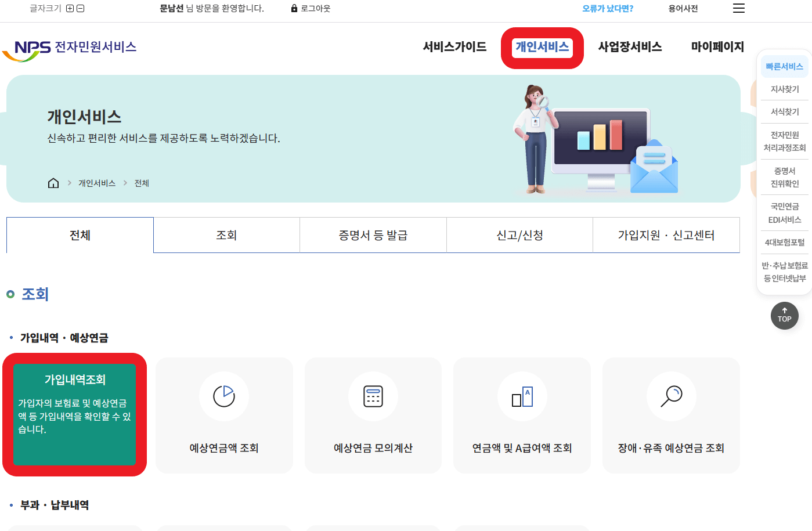Select the 장애·유족 예상연금 조회 magnifier icon

670,396
